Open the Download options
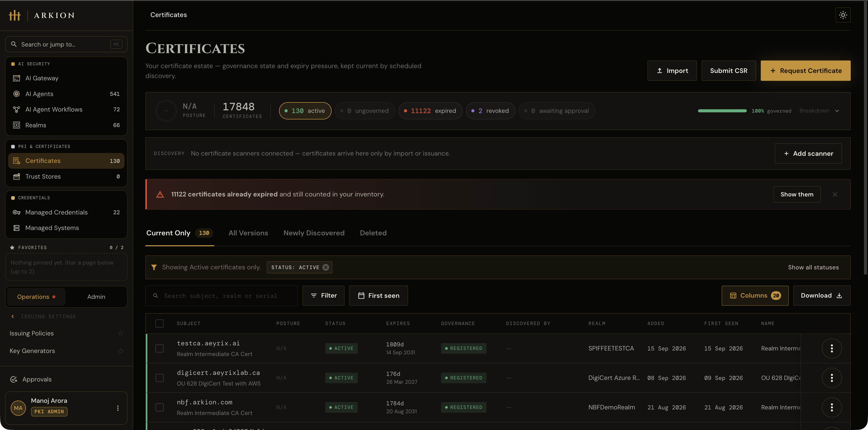The image size is (868, 430). (821, 296)
